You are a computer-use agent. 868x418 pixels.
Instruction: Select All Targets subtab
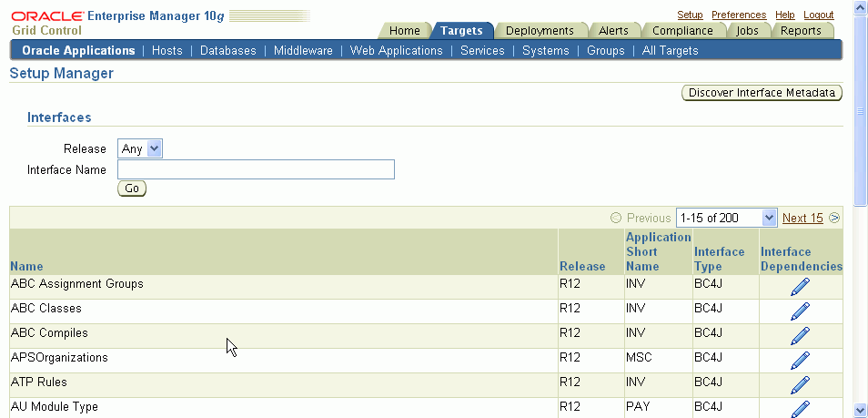[670, 50]
